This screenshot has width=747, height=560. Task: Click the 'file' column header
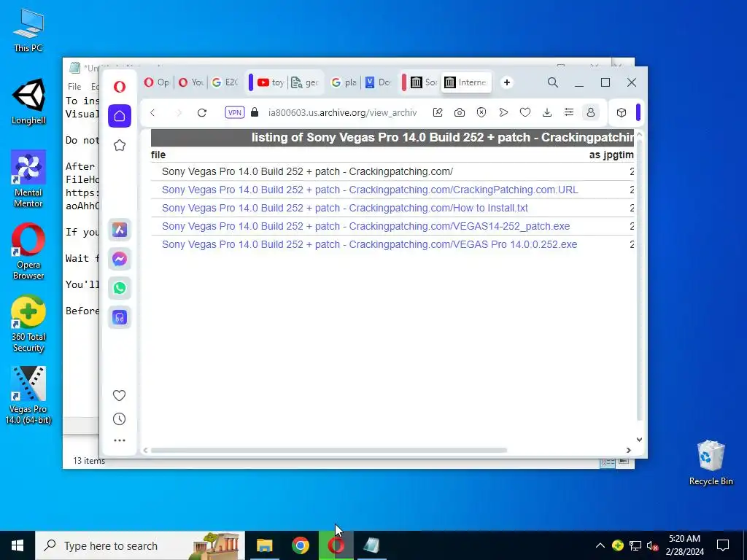[158, 155]
